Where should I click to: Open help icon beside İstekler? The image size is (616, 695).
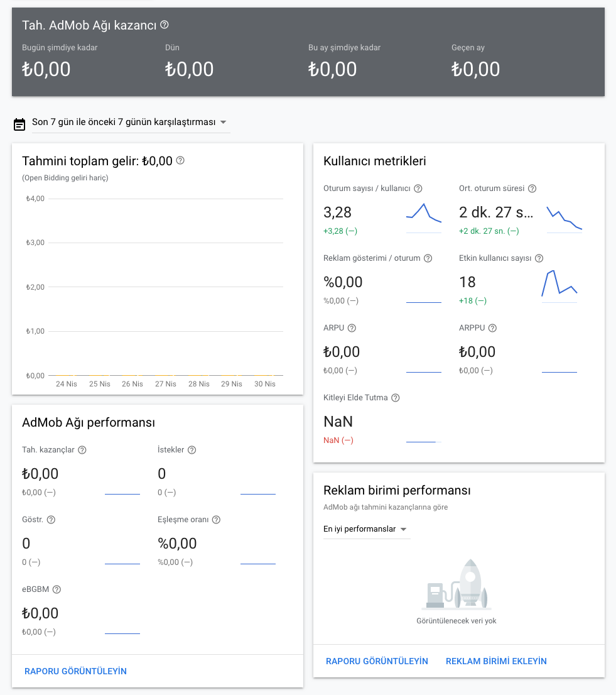[x=192, y=450]
